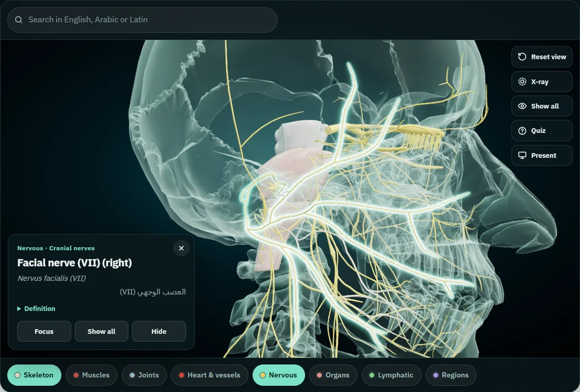Click the Present monitor icon
The image size is (580, 392).
pyautogui.click(x=522, y=155)
